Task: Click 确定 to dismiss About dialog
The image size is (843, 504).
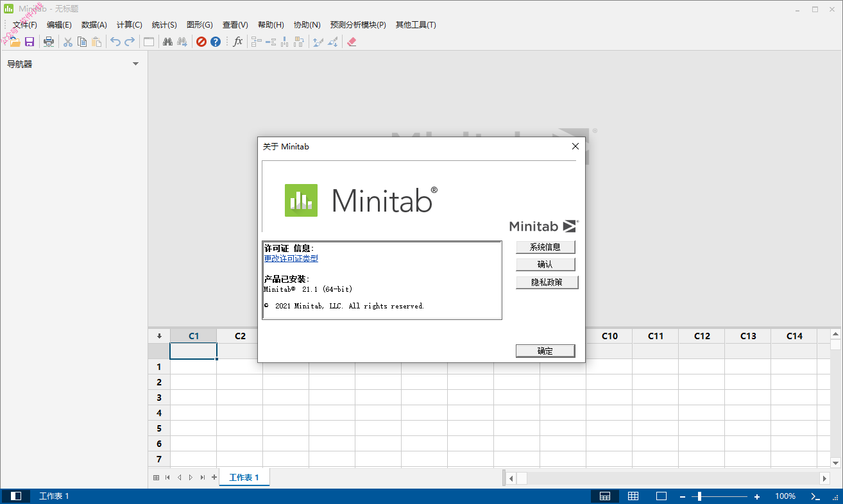Action: (x=545, y=351)
